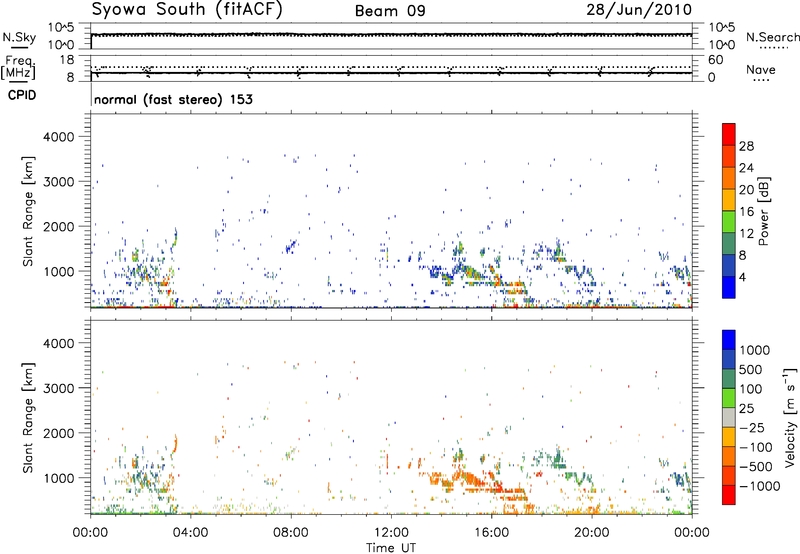Pick the light green Power swatch between 12 and 16
Viewport: 800px width, 554px height.
(729, 222)
